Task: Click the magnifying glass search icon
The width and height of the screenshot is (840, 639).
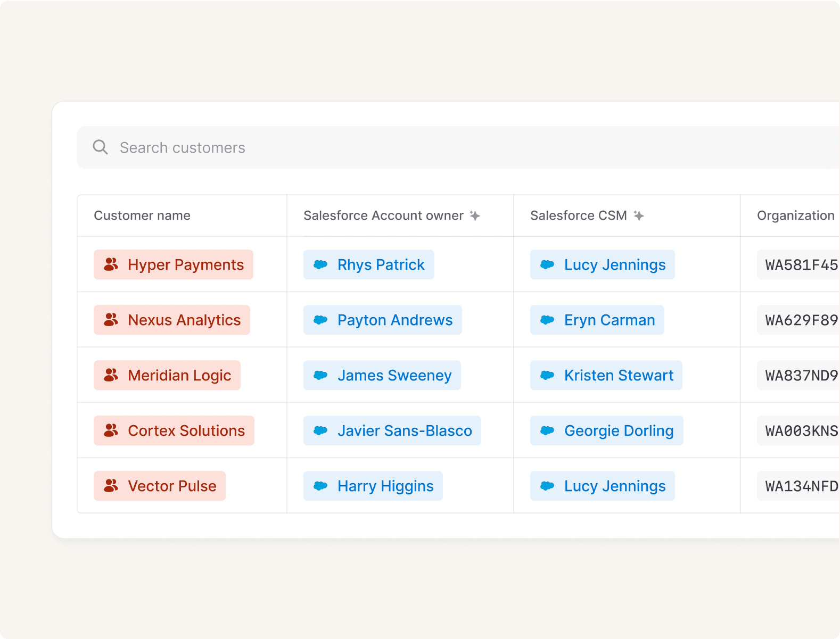Action: 100,147
